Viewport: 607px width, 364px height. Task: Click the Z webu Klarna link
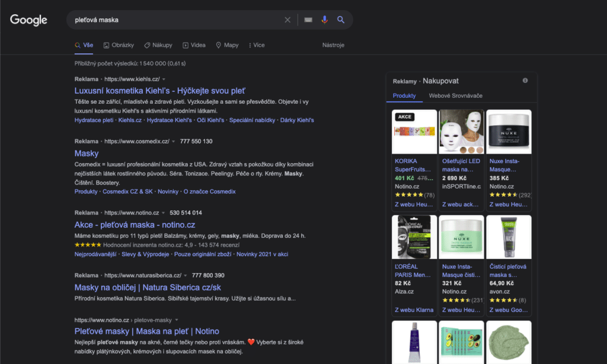(414, 310)
